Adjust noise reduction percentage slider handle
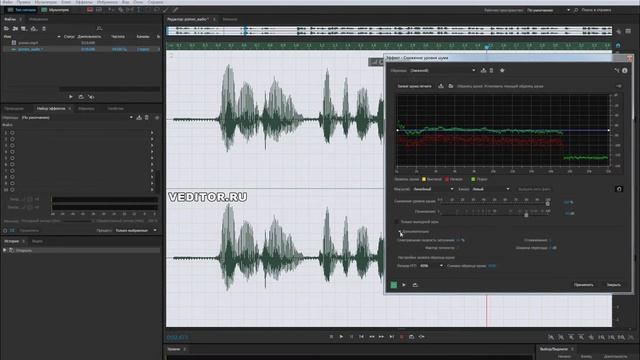Image resolution: width=640 pixels, height=360 pixels. 547,203
